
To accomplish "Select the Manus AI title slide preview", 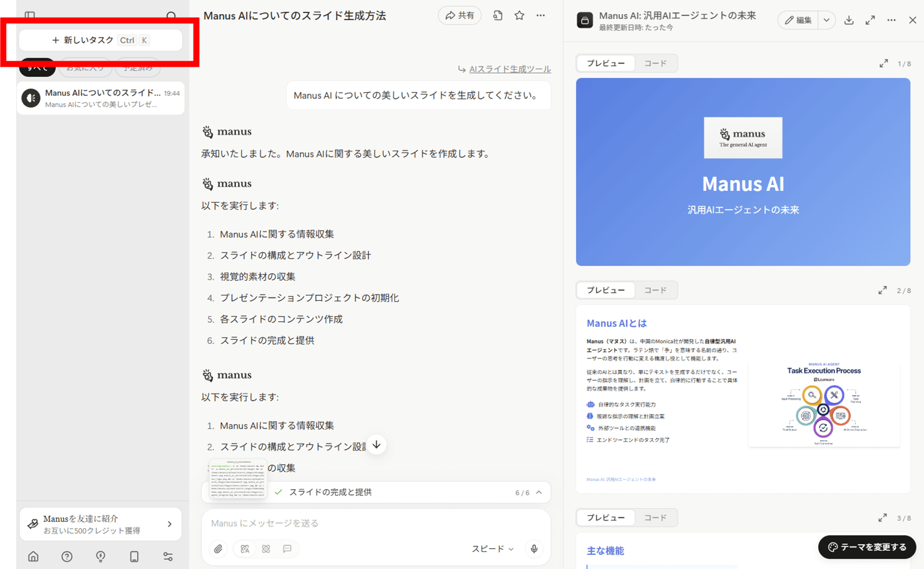I will [x=743, y=172].
